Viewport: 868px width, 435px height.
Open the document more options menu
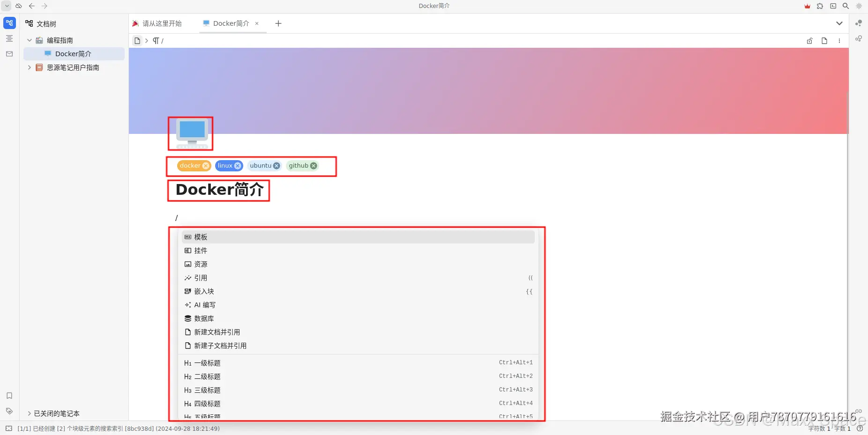[839, 41]
